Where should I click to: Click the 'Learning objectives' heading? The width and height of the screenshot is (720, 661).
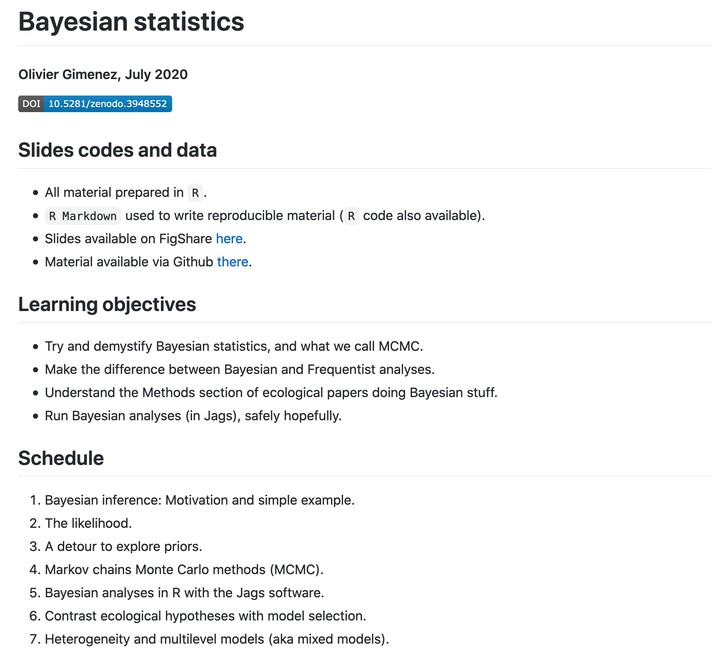(x=107, y=304)
